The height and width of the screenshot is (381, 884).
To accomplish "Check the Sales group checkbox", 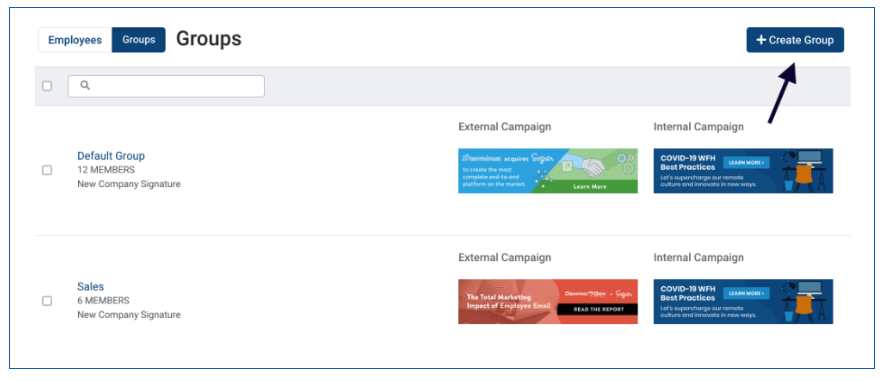I will coord(47,301).
